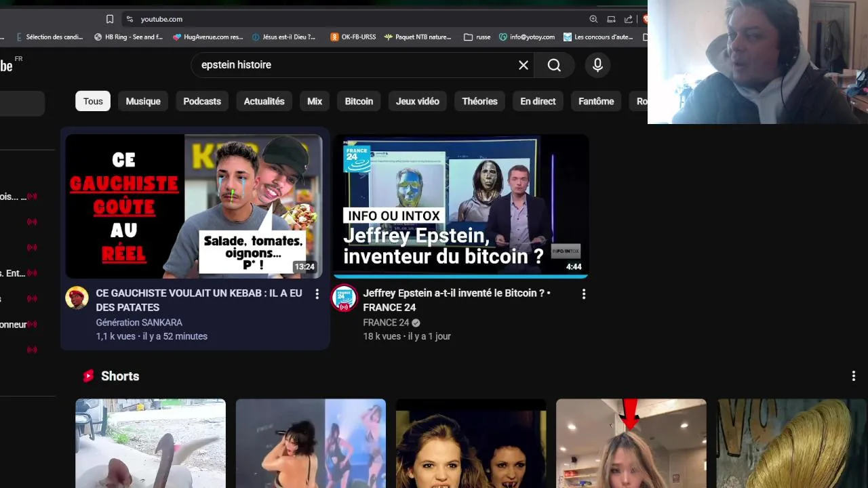The width and height of the screenshot is (868, 488).
Task: Select the 'Musique' filter chip
Action: [143, 101]
